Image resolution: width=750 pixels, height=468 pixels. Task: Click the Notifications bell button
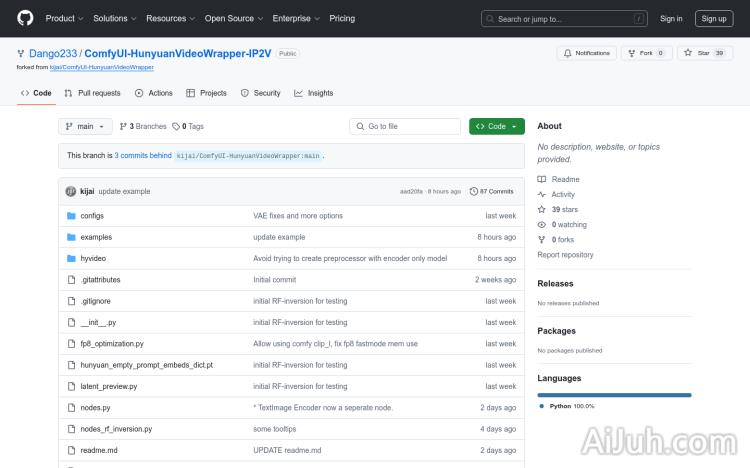587,53
